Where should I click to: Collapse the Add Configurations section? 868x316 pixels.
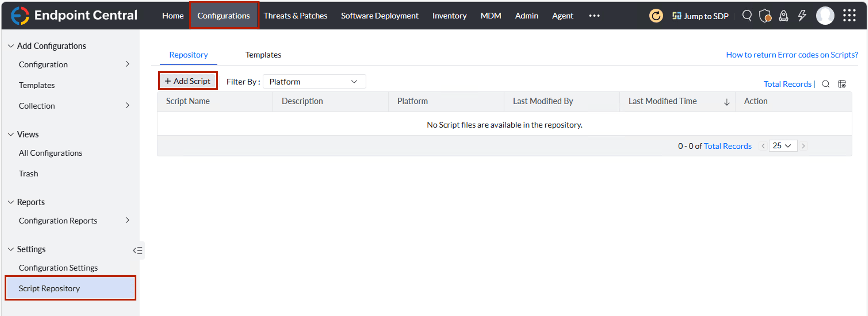[11, 46]
